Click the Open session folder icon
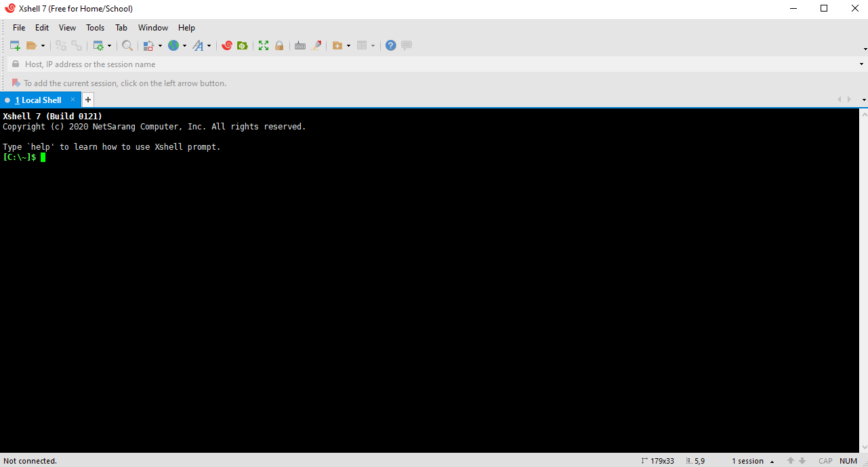Viewport: 868px width, 467px height. (31, 45)
